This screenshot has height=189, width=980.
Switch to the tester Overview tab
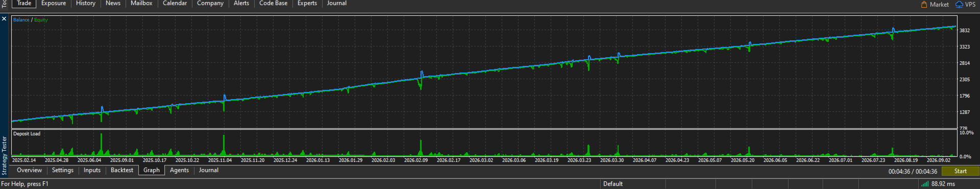(x=29, y=170)
